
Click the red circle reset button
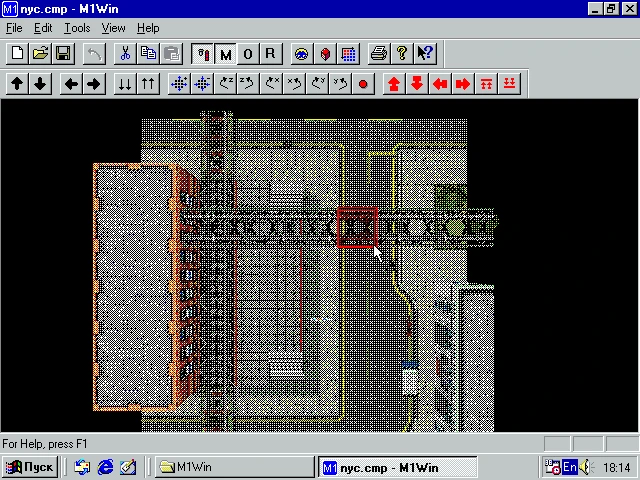[363, 84]
